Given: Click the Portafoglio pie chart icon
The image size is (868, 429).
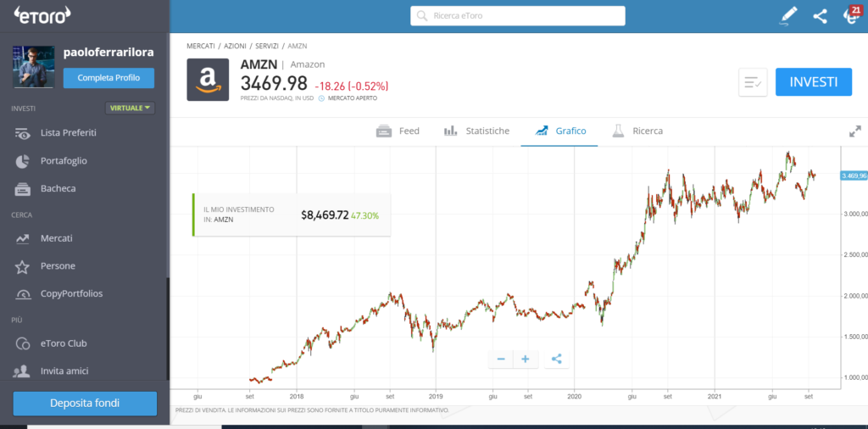Looking at the screenshot, I should coord(22,161).
